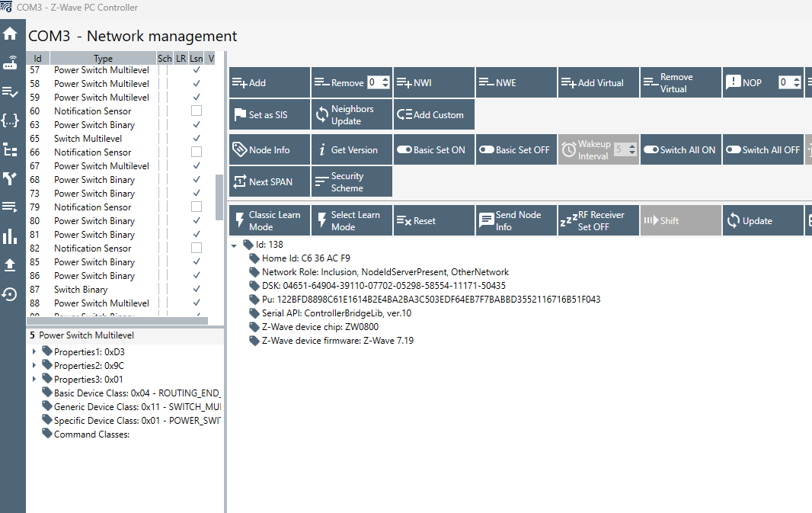The image size is (812, 513).
Task: Click the circular restore sidebar icon
Action: (x=10, y=294)
